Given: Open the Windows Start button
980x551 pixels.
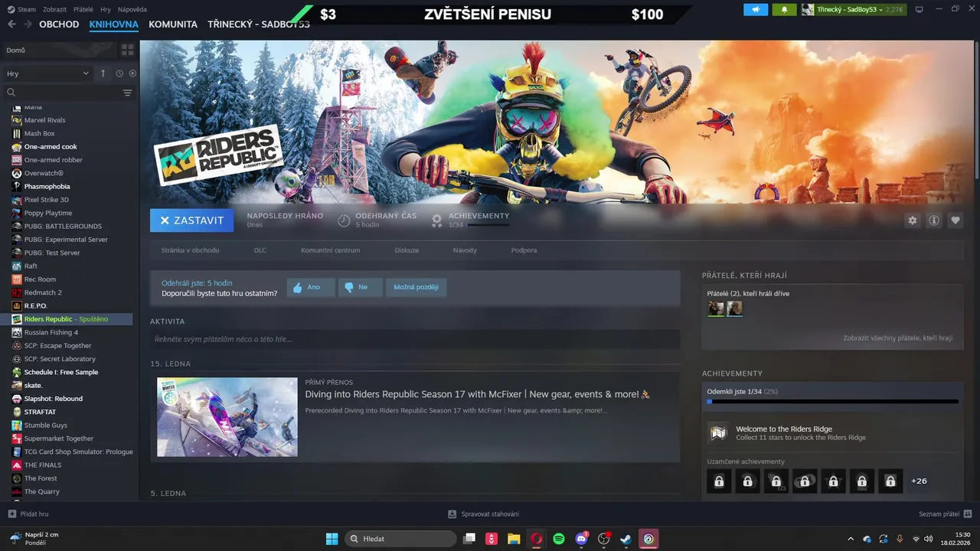Looking at the screenshot, I should pos(332,539).
